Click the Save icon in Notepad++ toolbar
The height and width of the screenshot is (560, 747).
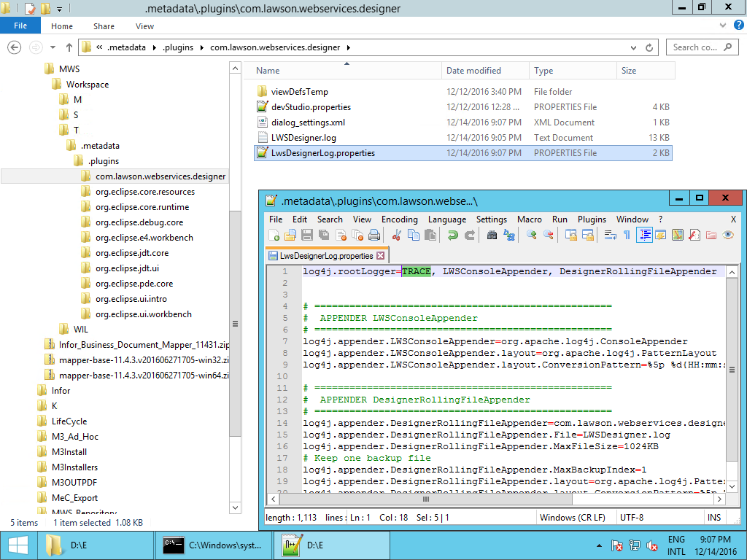[306, 235]
